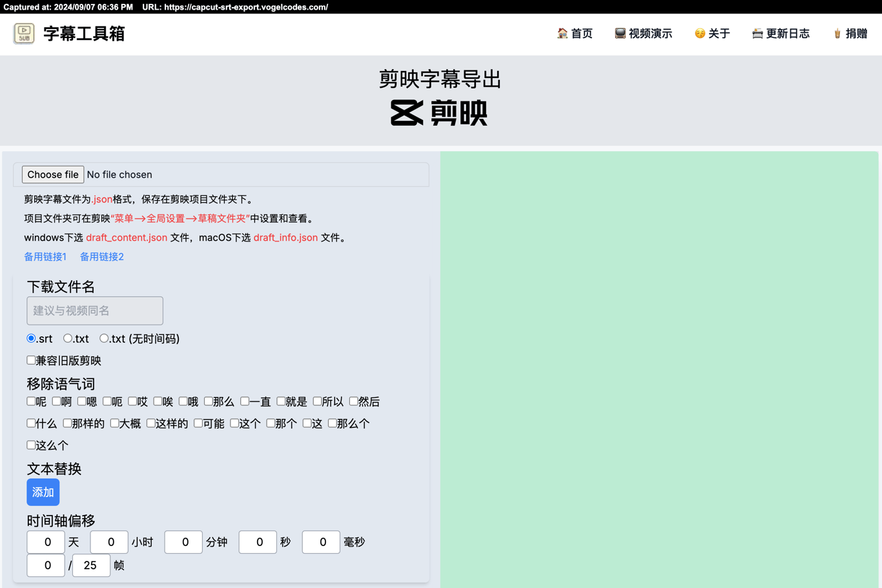The height and width of the screenshot is (588, 882).
Task: Tick the 所以 checkbox
Action: click(x=317, y=401)
